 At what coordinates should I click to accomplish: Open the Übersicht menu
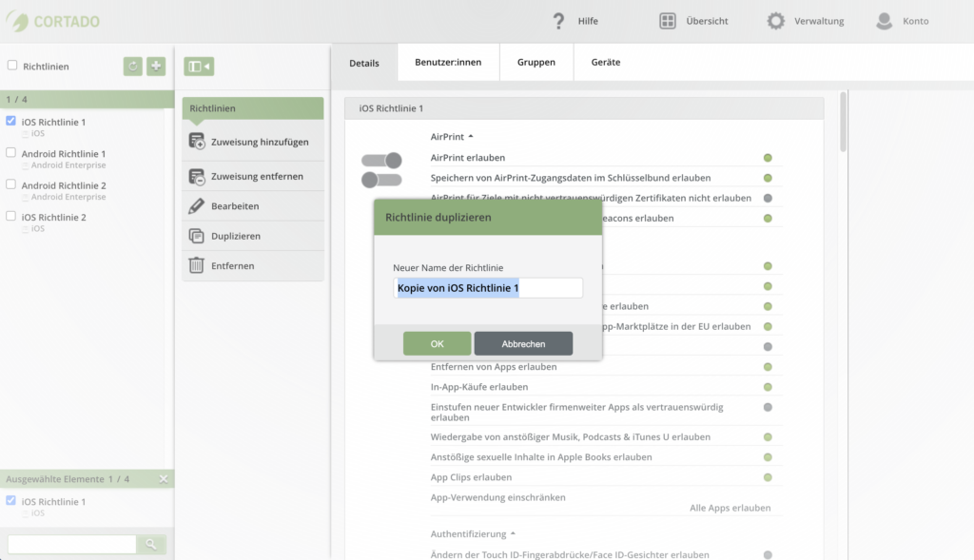[707, 21]
